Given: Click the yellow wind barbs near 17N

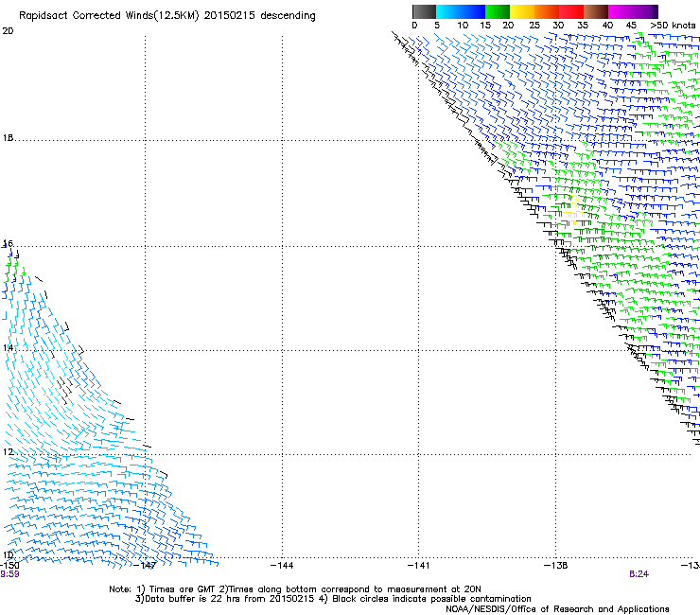Looking at the screenshot, I should [x=574, y=210].
